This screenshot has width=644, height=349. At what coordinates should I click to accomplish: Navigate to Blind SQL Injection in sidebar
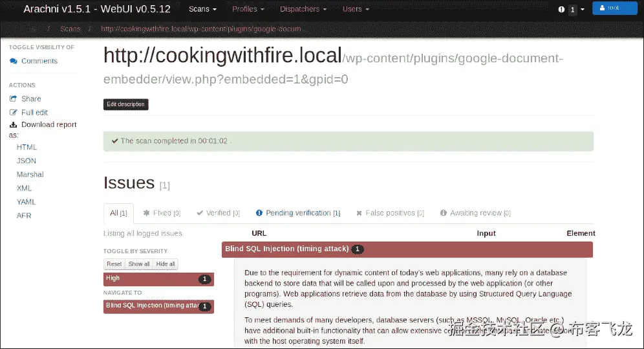pyautogui.click(x=158, y=306)
